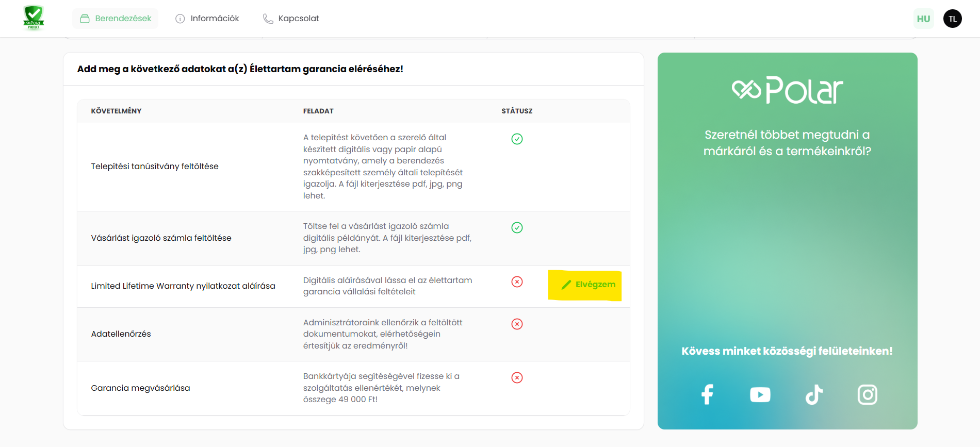The height and width of the screenshot is (447, 980).
Task: Click the green check for Telepítési tanúsítvány
Action: click(517, 139)
